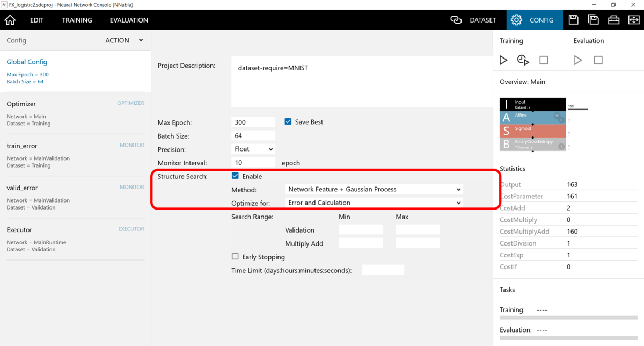The width and height of the screenshot is (644, 346).
Task: Click the Overview: Main heading
Action: (x=522, y=82)
